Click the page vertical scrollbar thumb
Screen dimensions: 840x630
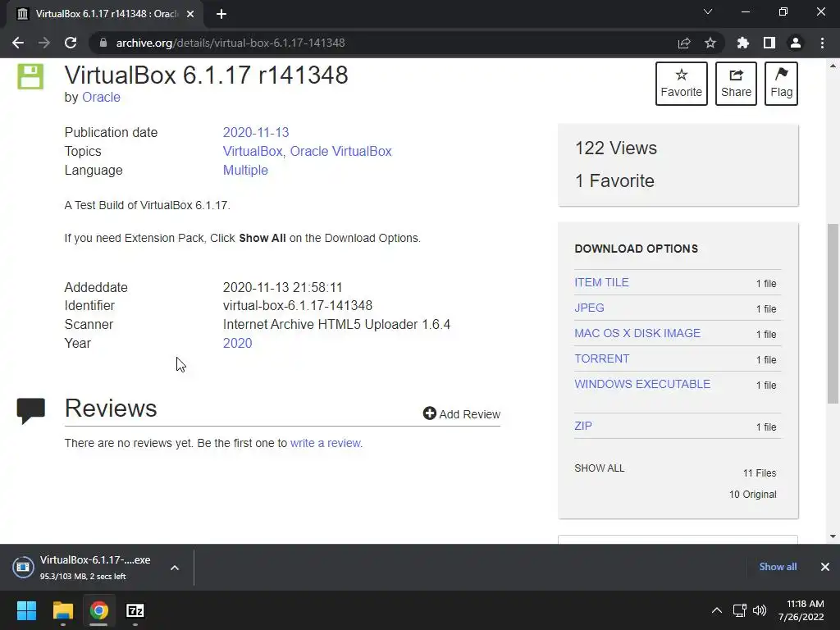pos(833,313)
